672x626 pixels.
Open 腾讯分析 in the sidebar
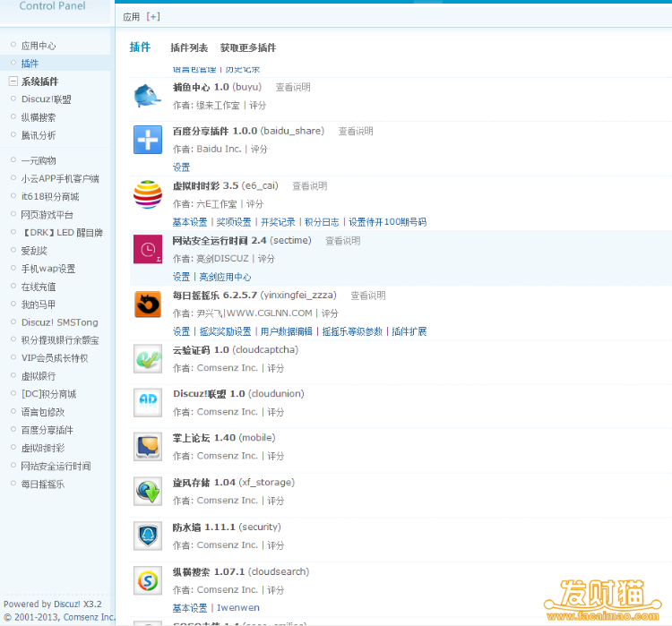(39, 135)
